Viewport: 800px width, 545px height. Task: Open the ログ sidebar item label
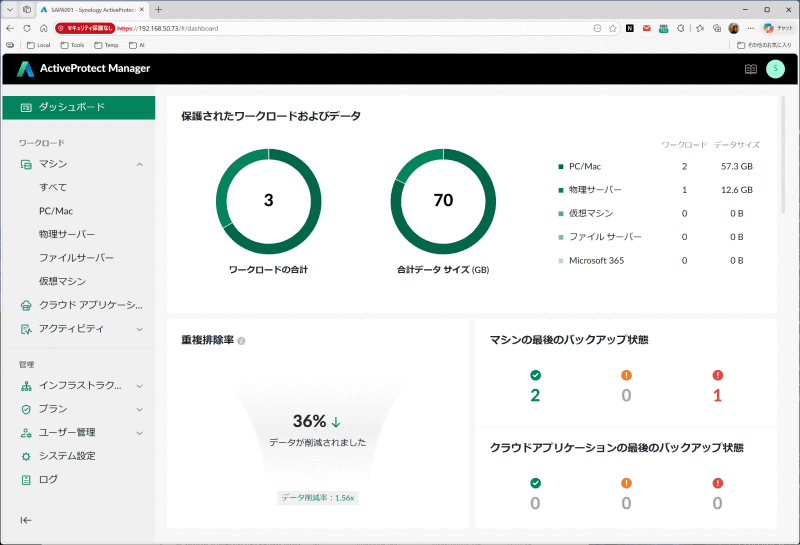click(x=48, y=480)
